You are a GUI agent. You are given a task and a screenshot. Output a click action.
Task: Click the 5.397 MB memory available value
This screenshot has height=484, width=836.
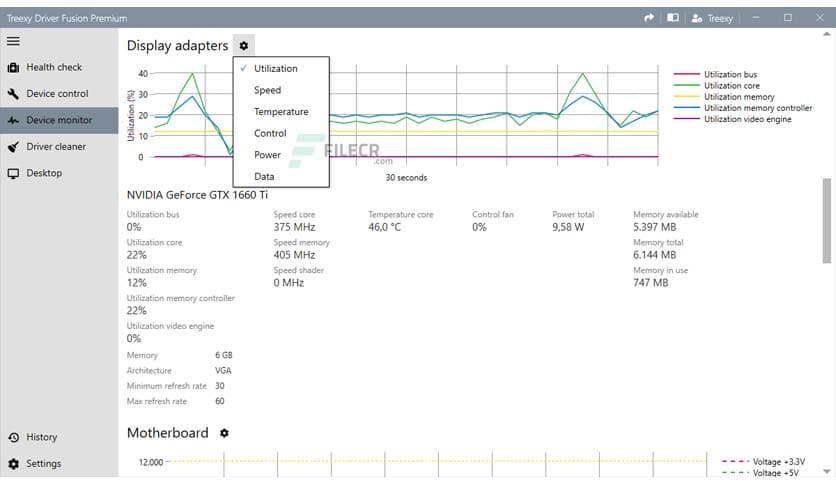point(655,227)
